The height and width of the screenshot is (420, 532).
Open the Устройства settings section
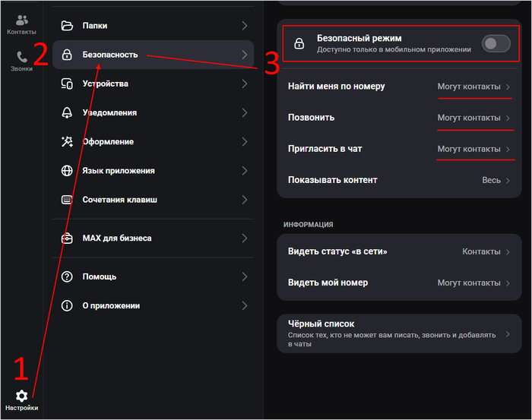153,84
